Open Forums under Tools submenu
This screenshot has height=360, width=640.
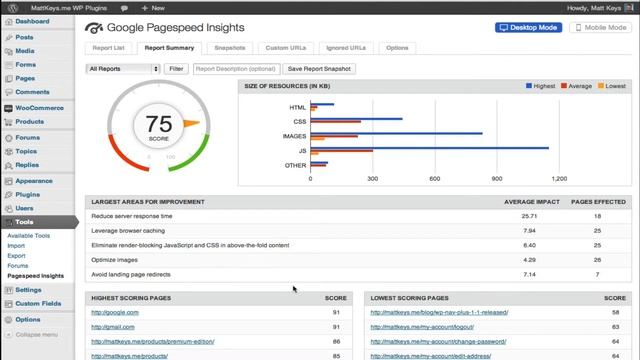[x=18, y=266]
